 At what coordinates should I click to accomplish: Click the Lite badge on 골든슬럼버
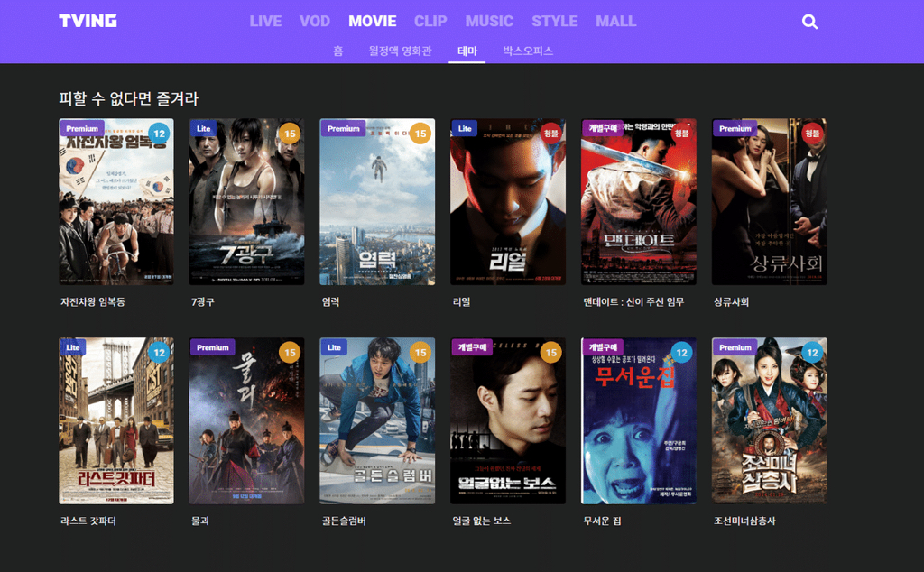(x=334, y=347)
